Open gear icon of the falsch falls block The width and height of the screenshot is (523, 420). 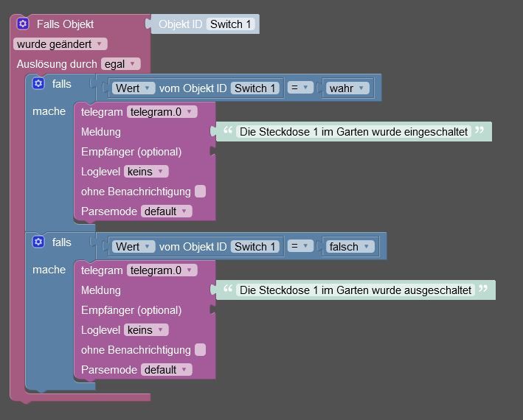pos(38,242)
